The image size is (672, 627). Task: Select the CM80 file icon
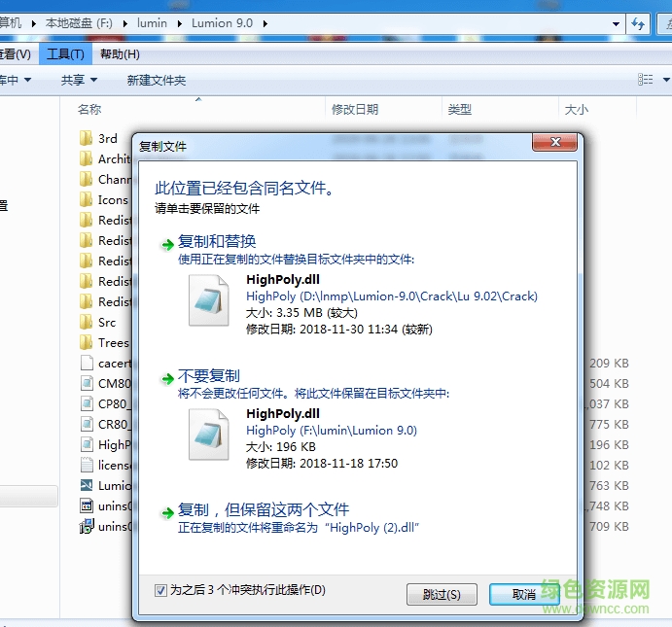point(87,383)
